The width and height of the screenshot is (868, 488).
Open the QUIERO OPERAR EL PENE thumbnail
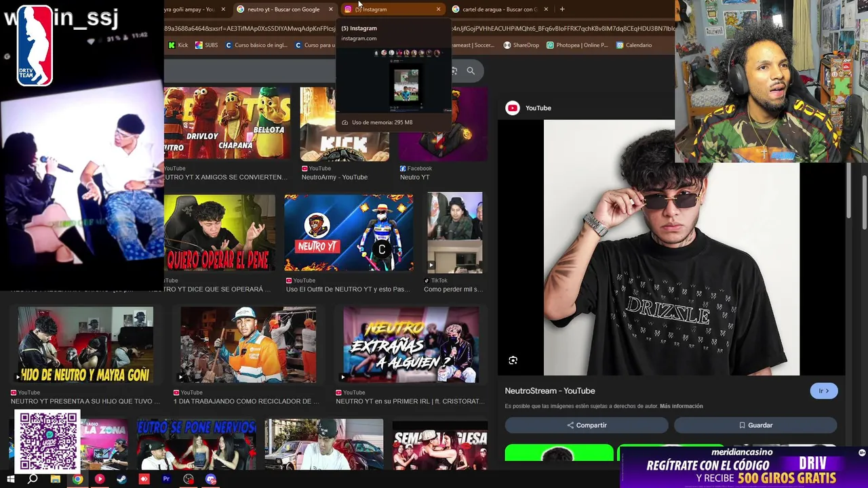[x=220, y=233]
